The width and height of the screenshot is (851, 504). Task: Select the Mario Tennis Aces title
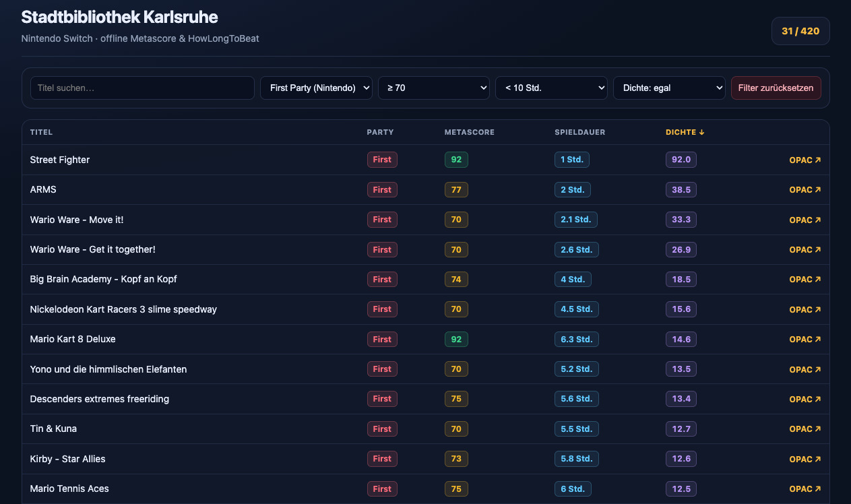[x=69, y=489]
